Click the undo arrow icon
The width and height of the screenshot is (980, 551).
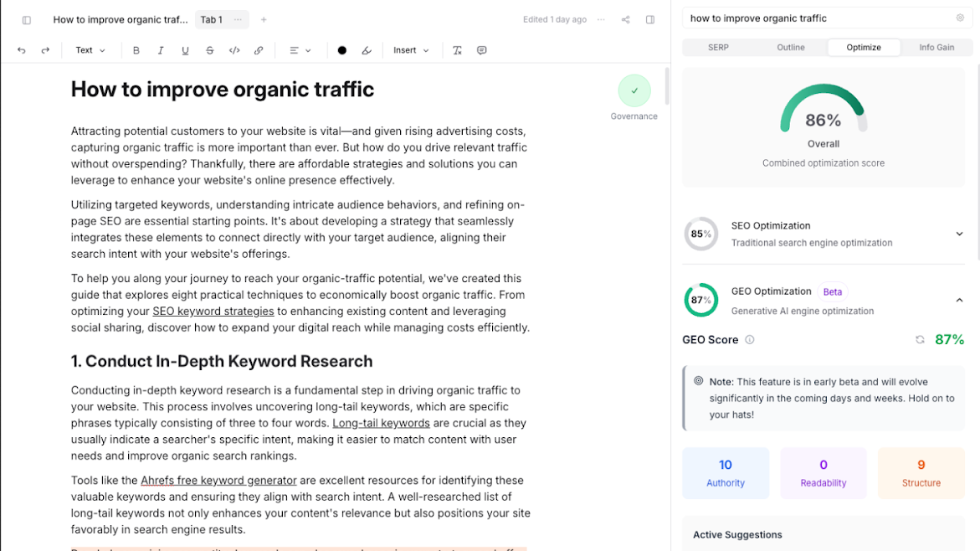click(22, 50)
